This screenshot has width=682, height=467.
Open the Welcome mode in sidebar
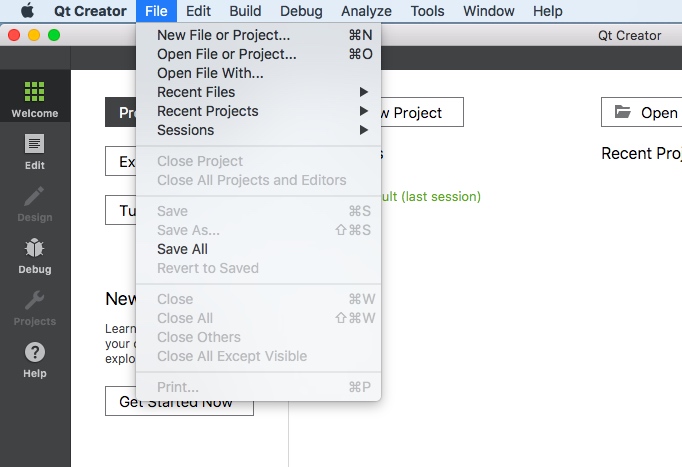coord(35,100)
